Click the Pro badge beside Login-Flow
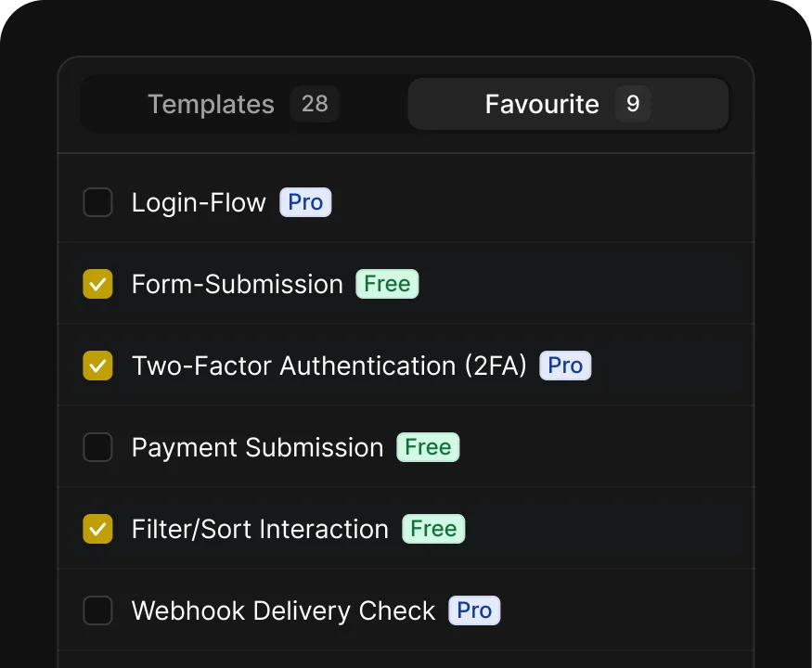The image size is (812, 668). tap(305, 202)
